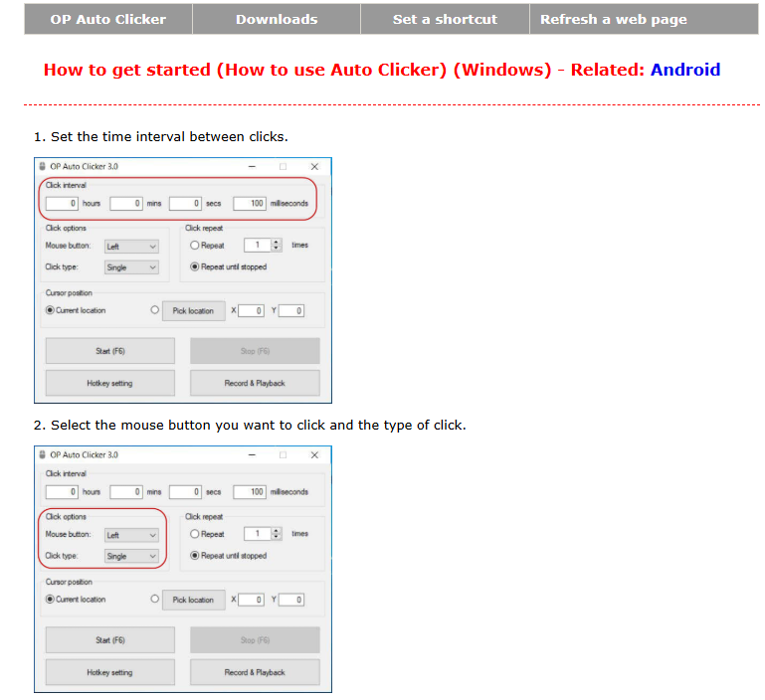Click text '2. Select the mouse button you want to click'
The height and width of the screenshot is (700, 765).
coord(179,426)
